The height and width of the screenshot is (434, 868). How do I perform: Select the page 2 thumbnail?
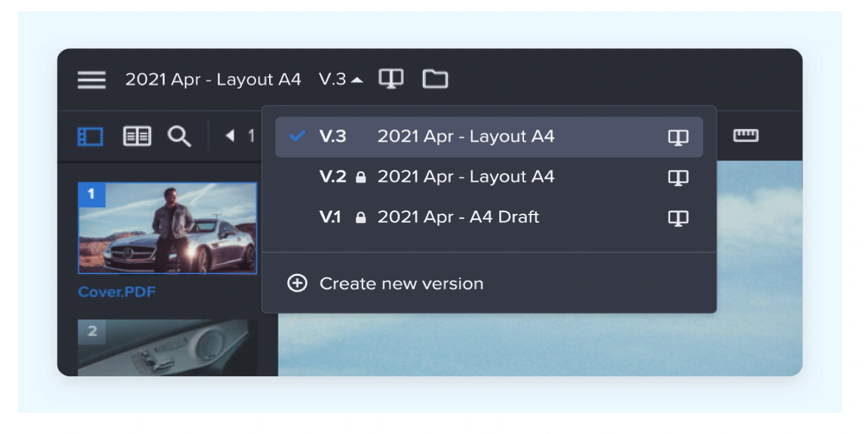click(167, 347)
